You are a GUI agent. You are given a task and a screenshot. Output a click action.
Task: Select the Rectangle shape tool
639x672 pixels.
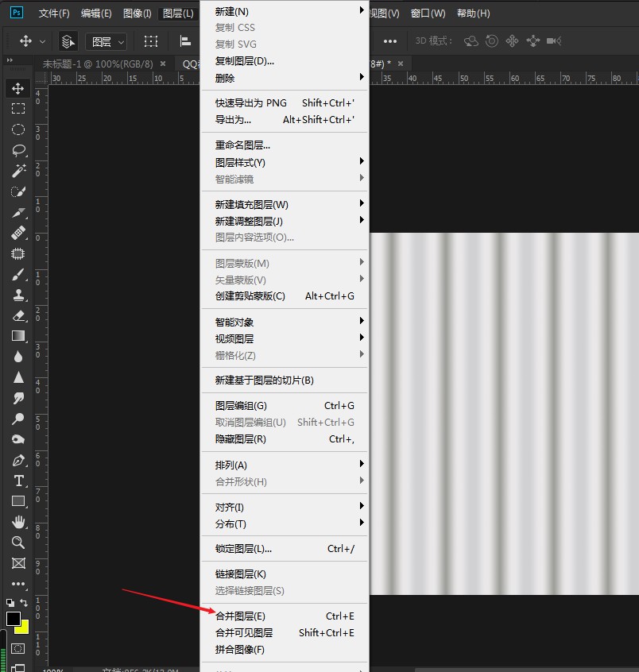(18, 501)
